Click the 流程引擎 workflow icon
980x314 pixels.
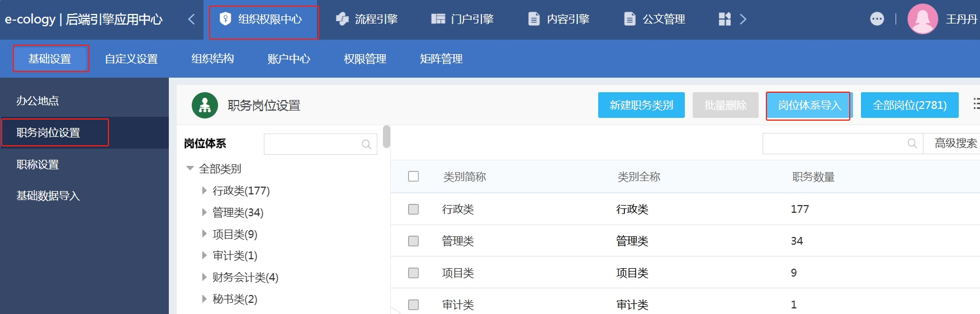click(342, 19)
